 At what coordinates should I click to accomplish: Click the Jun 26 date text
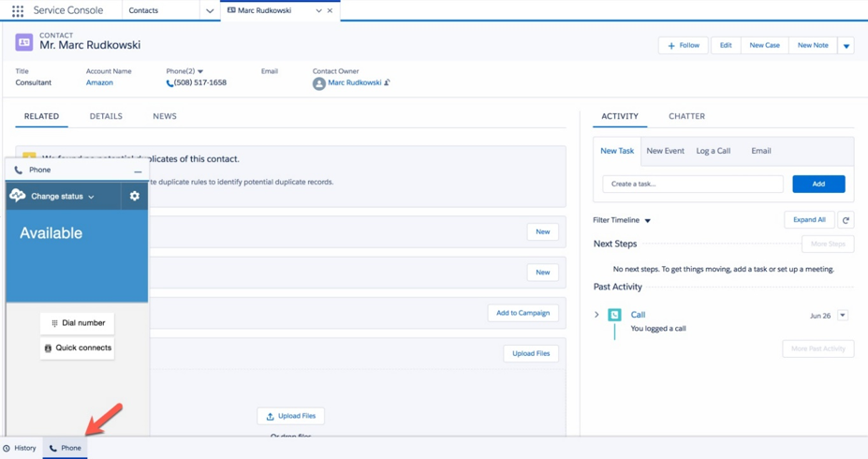click(x=820, y=316)
